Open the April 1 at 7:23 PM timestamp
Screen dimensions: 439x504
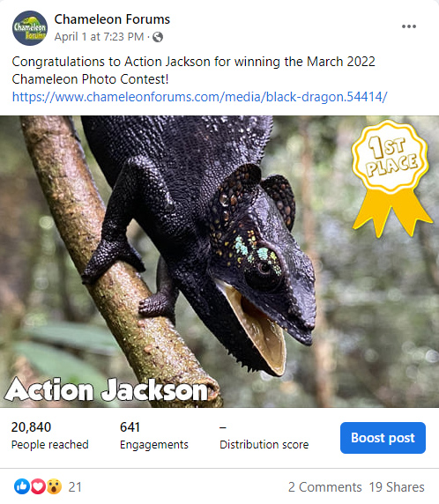(99, 37)
